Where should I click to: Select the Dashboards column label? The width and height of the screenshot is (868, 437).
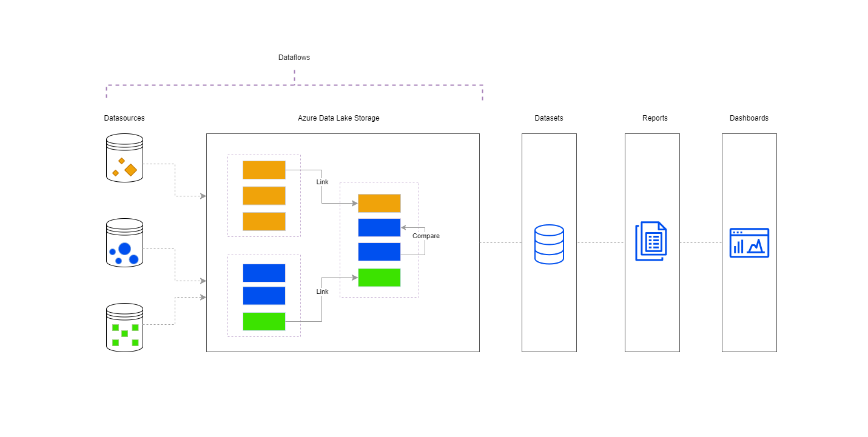coord(749,118)
